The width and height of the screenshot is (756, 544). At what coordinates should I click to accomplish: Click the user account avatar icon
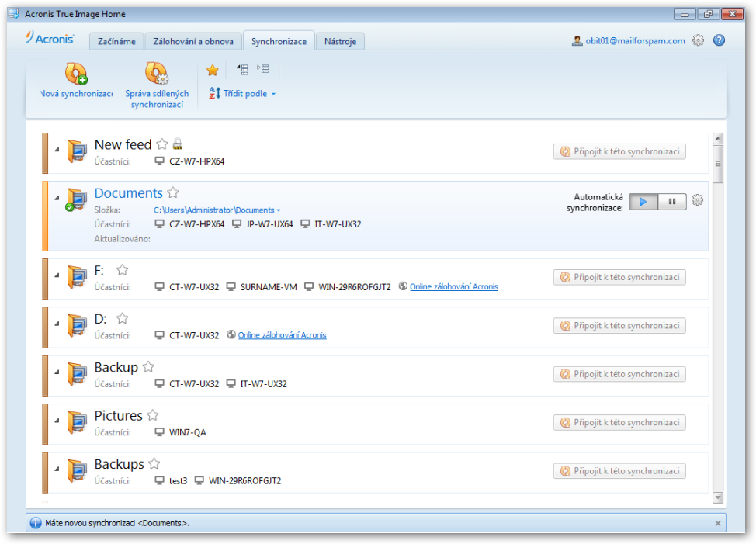click(577, 41)
